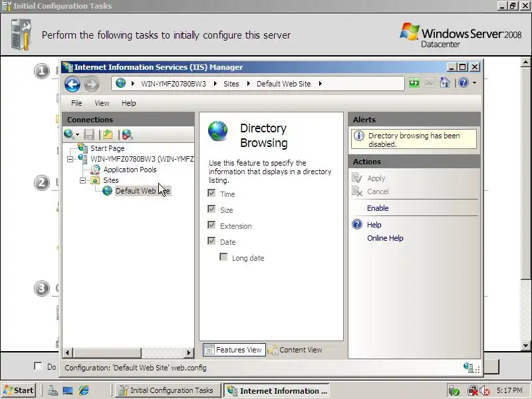Click the greyed Forward navigation arrow
This screenshot has height=399, width=532.
pos(92,84)
